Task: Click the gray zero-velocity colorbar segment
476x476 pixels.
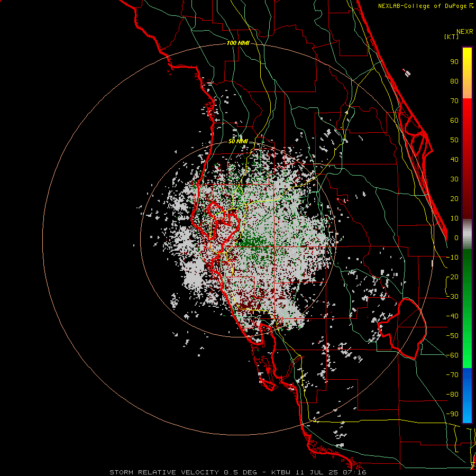Action: tap(467, 235)
